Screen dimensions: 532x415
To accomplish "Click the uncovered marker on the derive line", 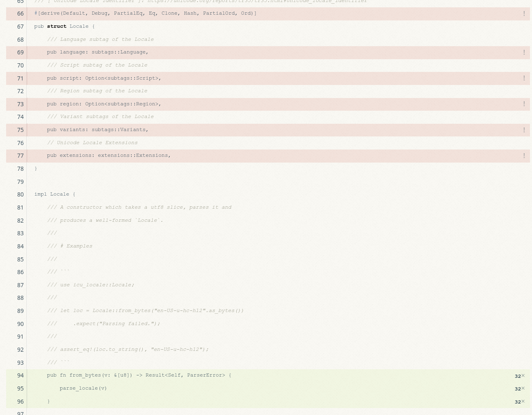I will [x=524, y=13].
